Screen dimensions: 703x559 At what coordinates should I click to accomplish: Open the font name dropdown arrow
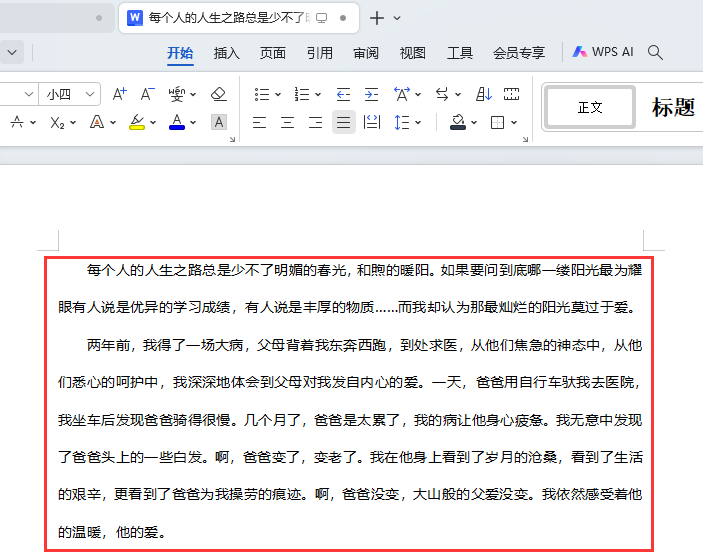(28, 94)
